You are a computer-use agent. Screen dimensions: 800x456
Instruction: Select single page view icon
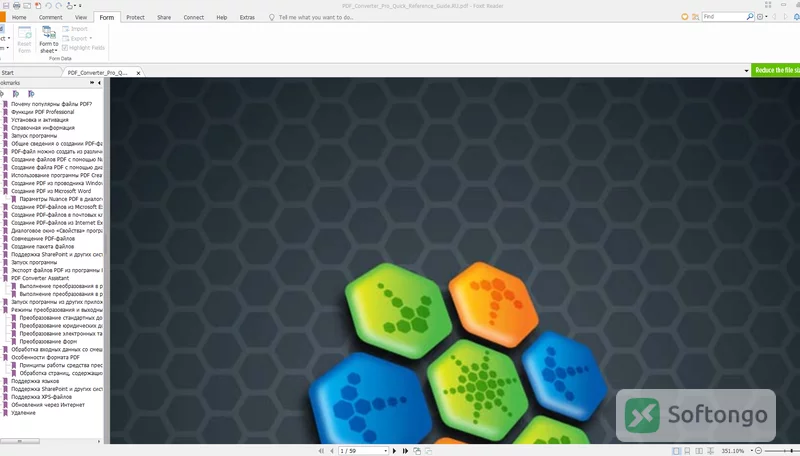coord(676,451)
